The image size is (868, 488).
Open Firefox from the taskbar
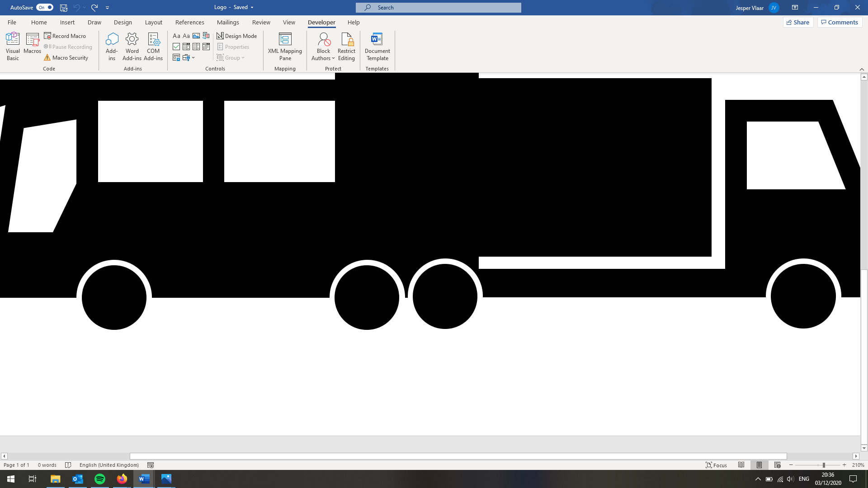122,479
